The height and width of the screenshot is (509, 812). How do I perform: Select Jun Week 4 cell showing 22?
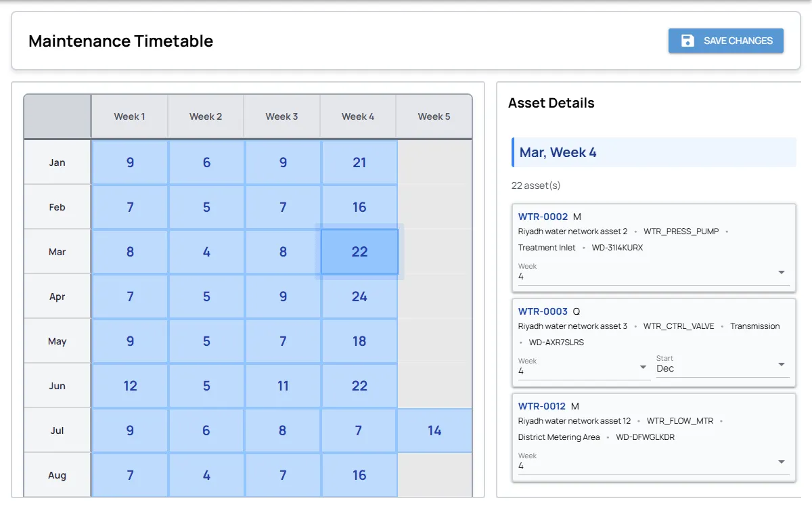point(359,386)
